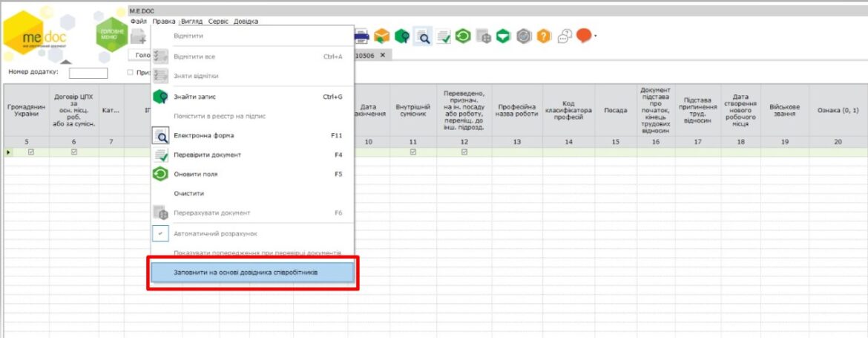Toggle the Договір ЦПХ checkbox in the first row
Viewport: 868px width, 338px height.
(74, 152)
